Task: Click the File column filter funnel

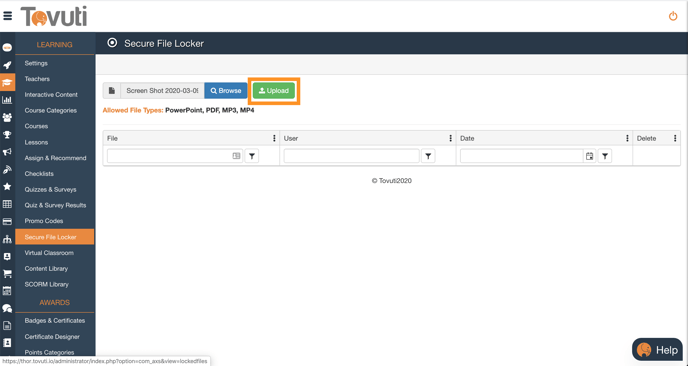Action: point(252,156)
